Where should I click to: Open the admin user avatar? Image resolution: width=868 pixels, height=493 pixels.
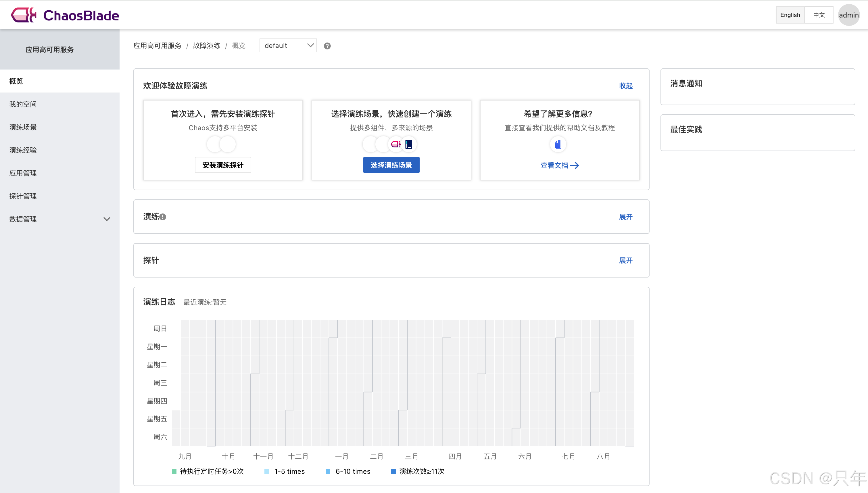tap(848, 15)
